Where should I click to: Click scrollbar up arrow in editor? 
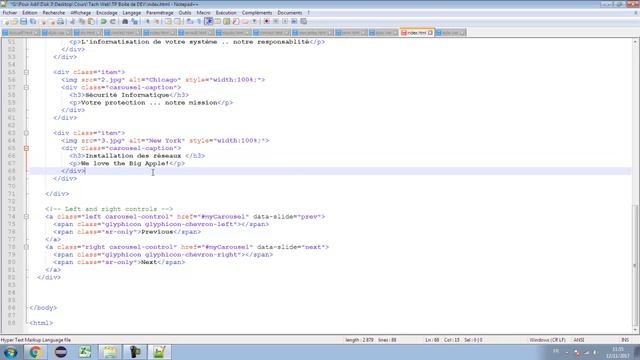pyautogui.click(x=636, y=42)
